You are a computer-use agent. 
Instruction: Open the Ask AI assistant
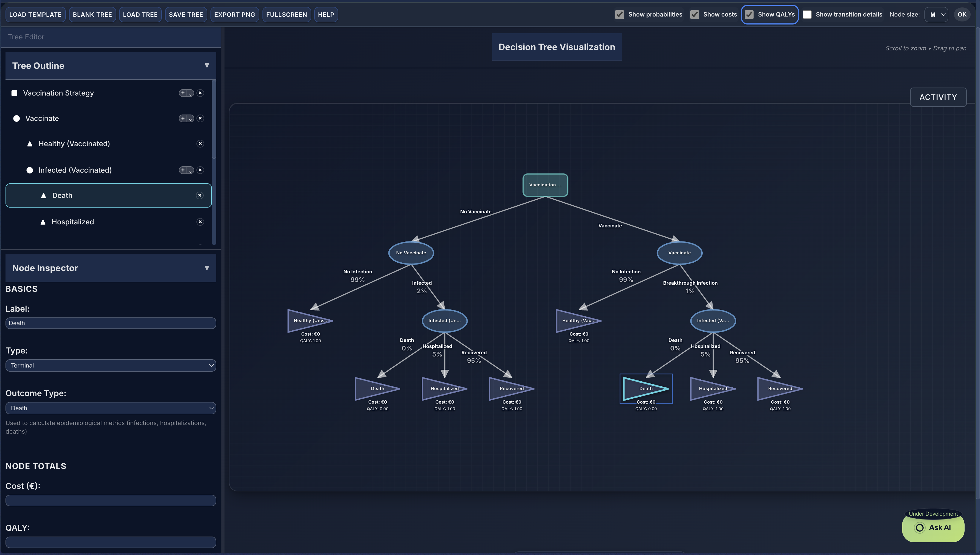[x=933, y=527]
